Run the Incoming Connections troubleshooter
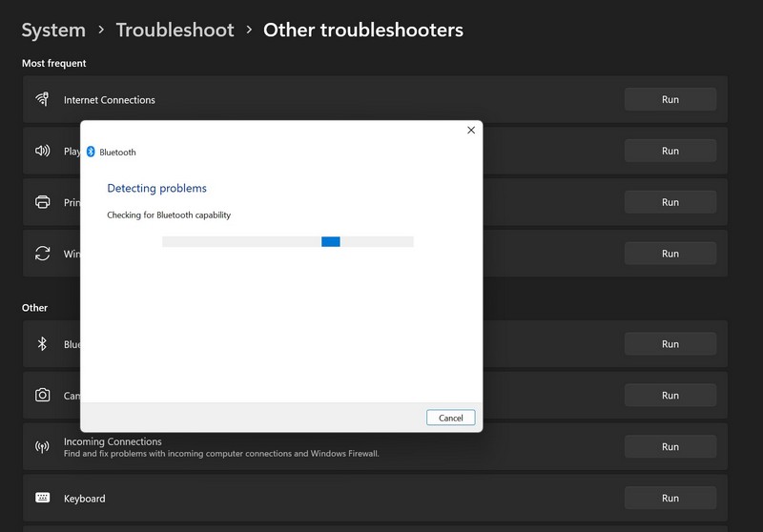763x532 pixels. click(x=670, y=447)
